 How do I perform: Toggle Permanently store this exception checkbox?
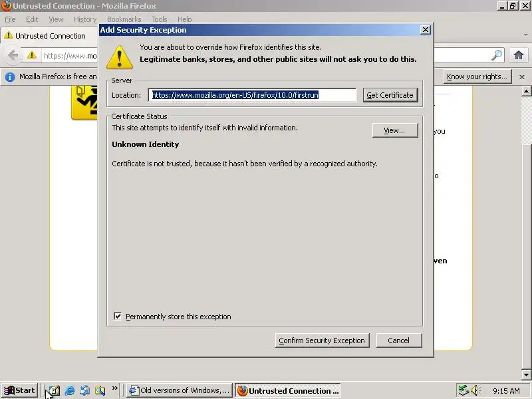[118, 317]
